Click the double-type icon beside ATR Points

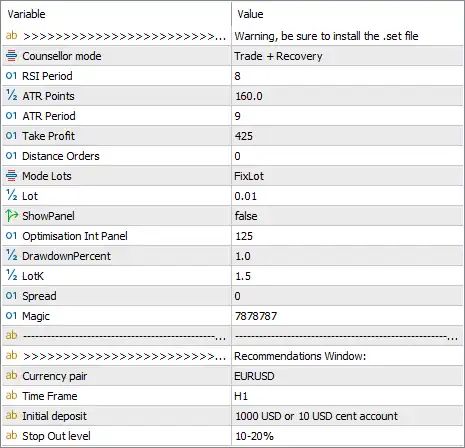11,96
